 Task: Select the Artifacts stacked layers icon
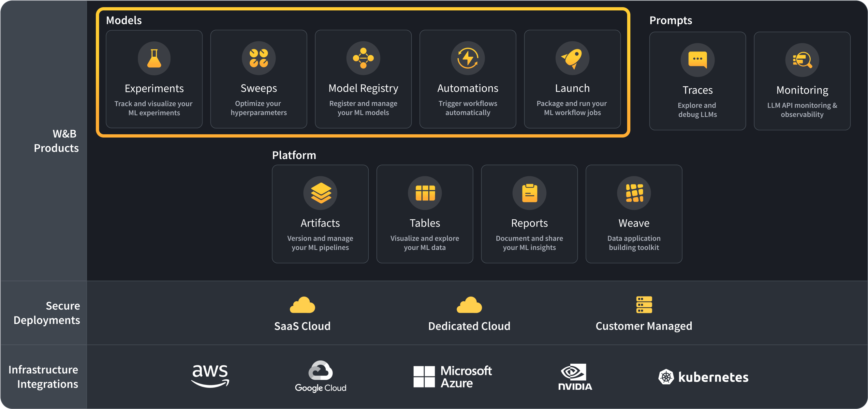click(x=320, y=193)
